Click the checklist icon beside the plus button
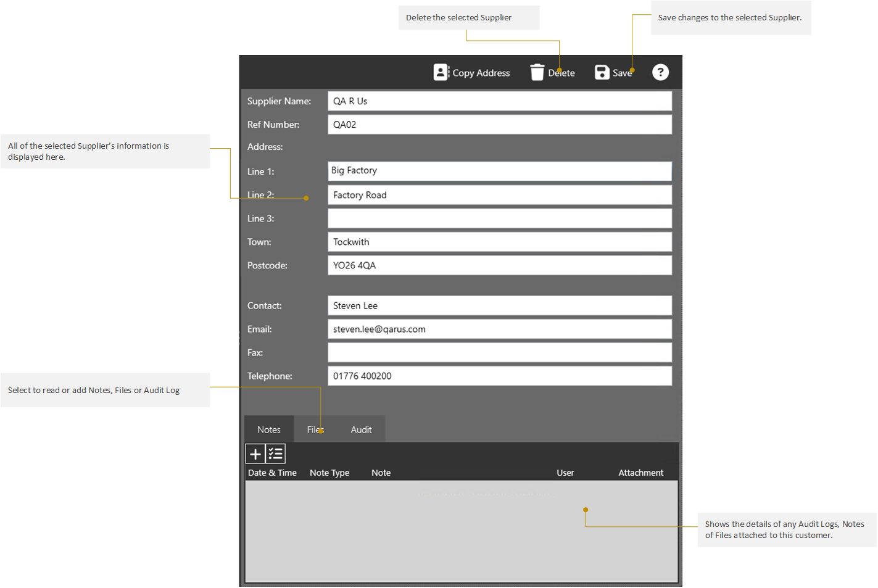Viewport: 878px width, 588px height. (x=276, y=454)
